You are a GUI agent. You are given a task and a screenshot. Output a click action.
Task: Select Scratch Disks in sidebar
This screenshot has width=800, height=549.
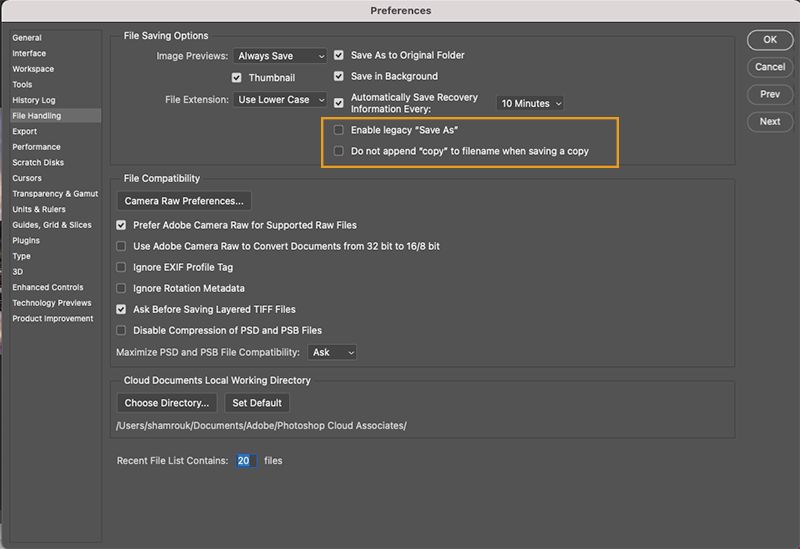[38, 163]
